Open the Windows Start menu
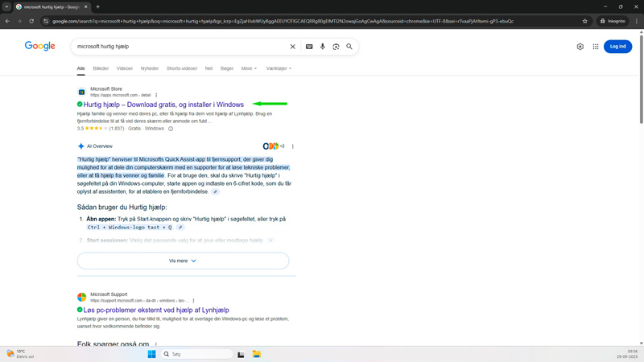The width and height of the screenshot is (644, 362). click(151, 354)
